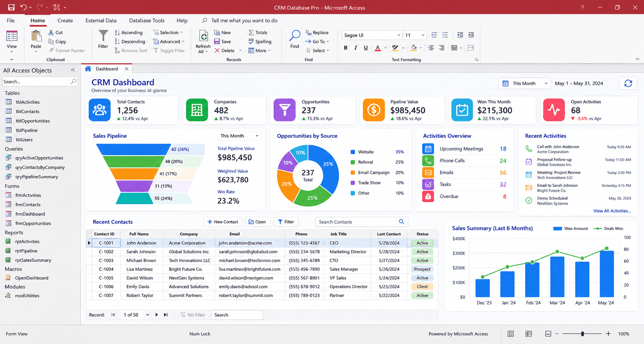644x344 pixels.
Task: Click the Upcoming Meetings calendar icon
Action: 428,149
